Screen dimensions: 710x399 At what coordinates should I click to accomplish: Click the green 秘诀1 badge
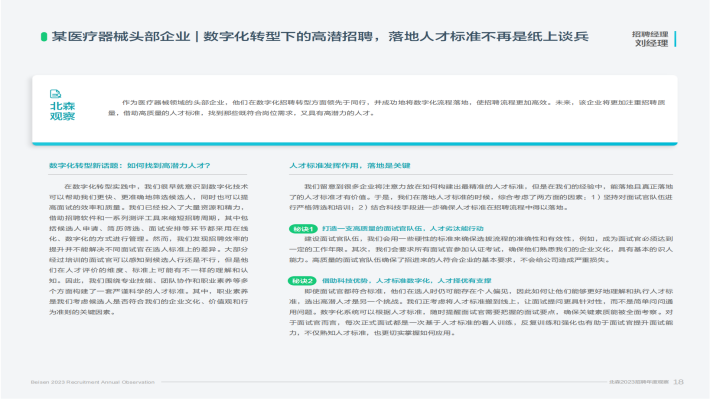point(303,229)
